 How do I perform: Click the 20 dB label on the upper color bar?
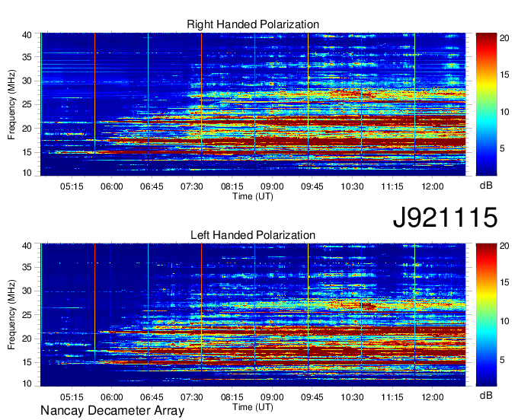[504, 38]
